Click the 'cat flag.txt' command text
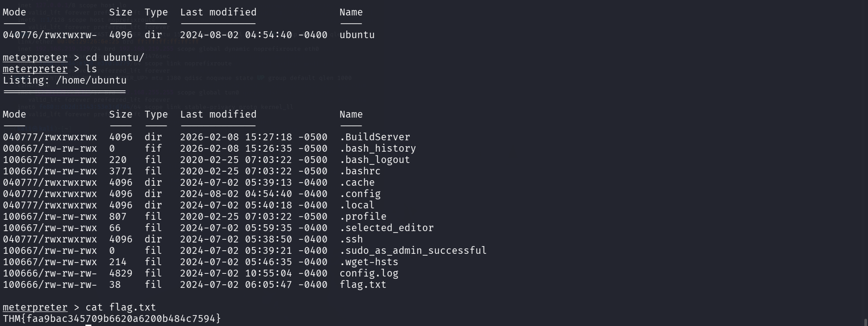The width and height of the screenshot is (868, 326). 120,307
